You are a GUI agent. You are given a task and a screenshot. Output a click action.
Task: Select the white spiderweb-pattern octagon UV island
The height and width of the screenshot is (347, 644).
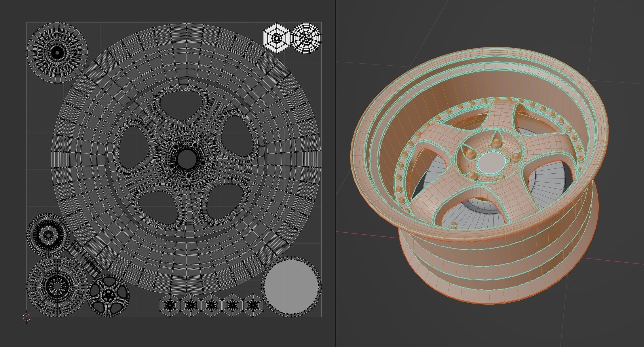[x=306, y=38]
